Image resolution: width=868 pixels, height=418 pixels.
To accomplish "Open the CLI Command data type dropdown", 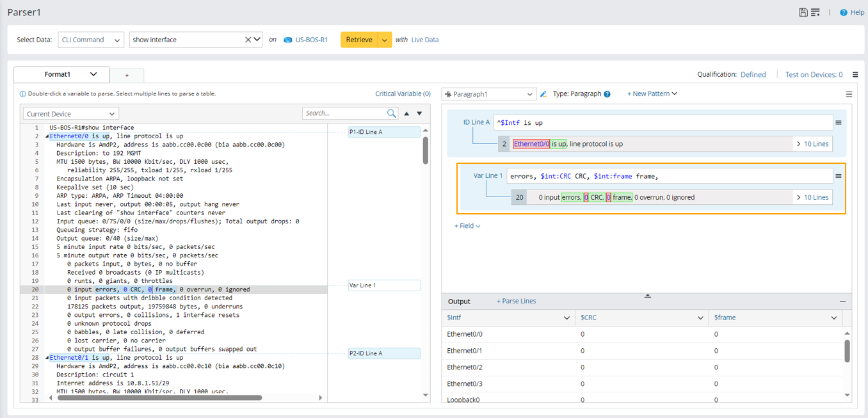I will 91,40.
